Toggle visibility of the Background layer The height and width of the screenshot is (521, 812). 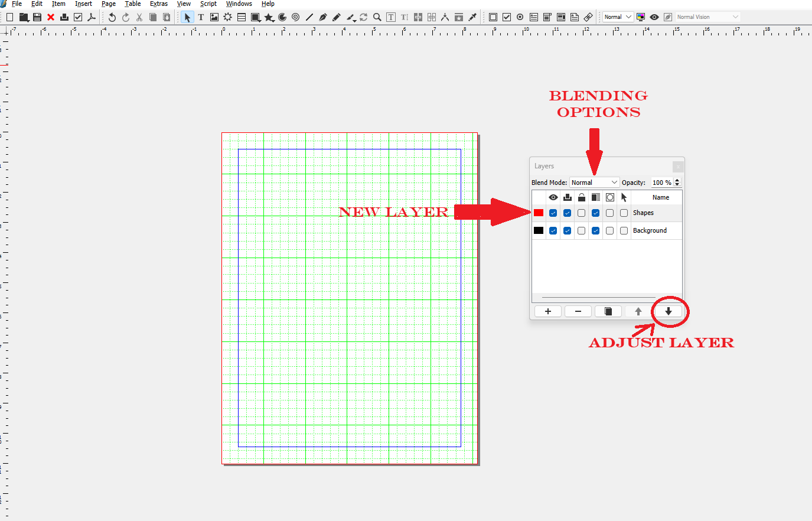553,231
